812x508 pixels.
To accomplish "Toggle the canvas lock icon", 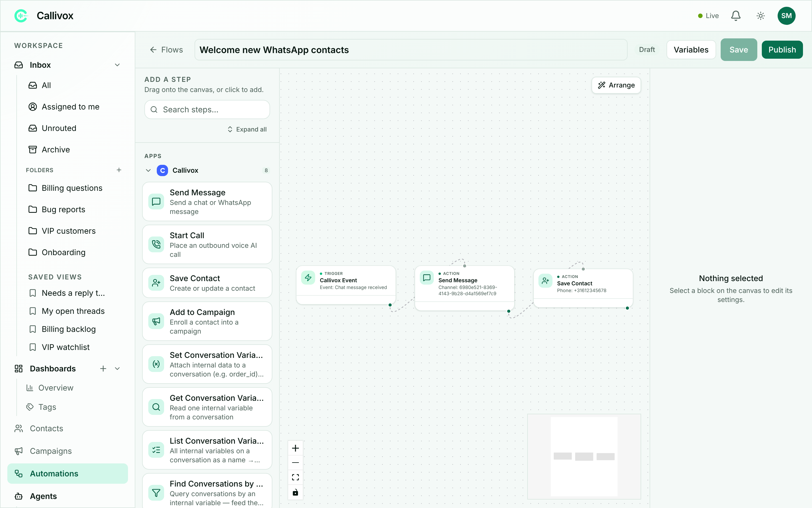I will [x=295, y=492].
